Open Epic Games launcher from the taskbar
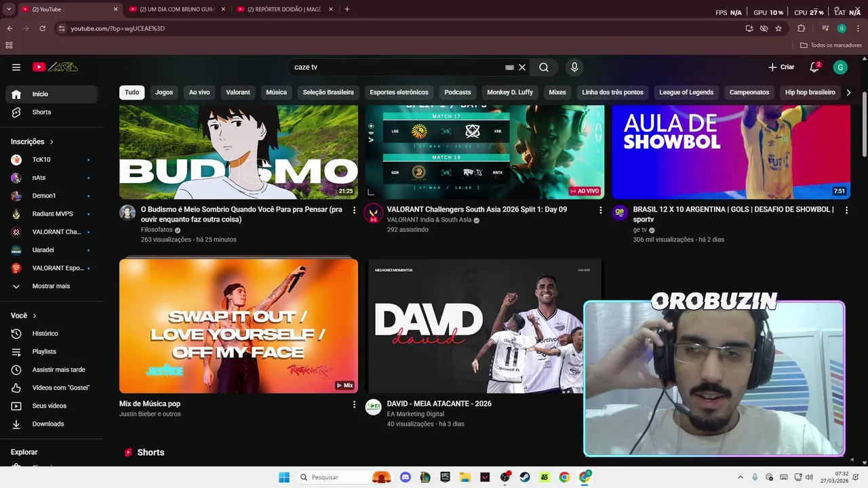 coord(445,477)
